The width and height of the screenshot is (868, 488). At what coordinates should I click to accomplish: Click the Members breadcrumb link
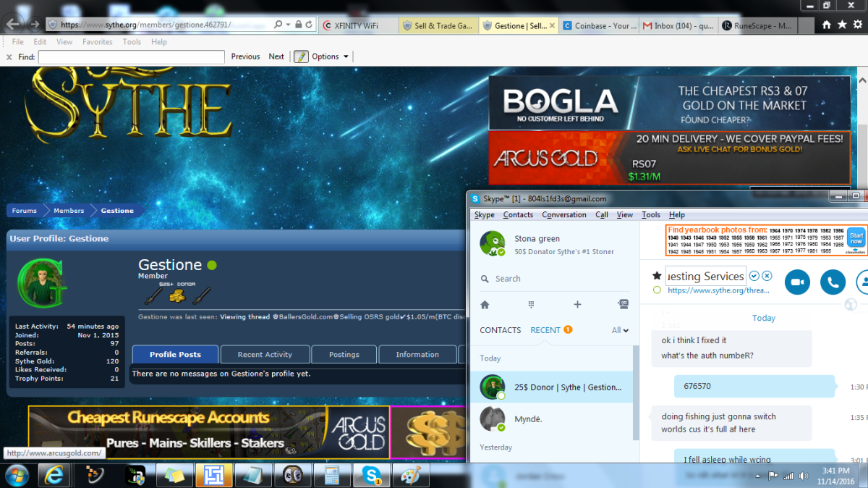(69, 211)
